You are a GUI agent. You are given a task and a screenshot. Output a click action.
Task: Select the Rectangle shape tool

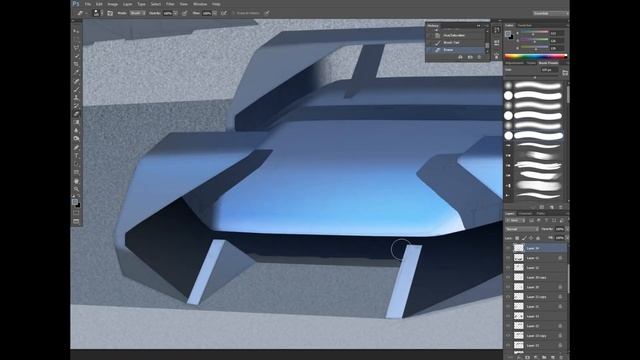76,172
